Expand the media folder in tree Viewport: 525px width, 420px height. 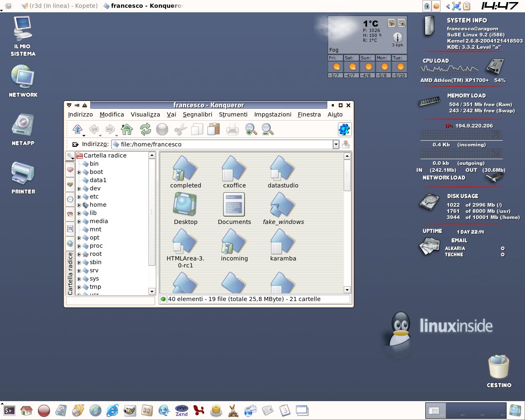[79, 221]
